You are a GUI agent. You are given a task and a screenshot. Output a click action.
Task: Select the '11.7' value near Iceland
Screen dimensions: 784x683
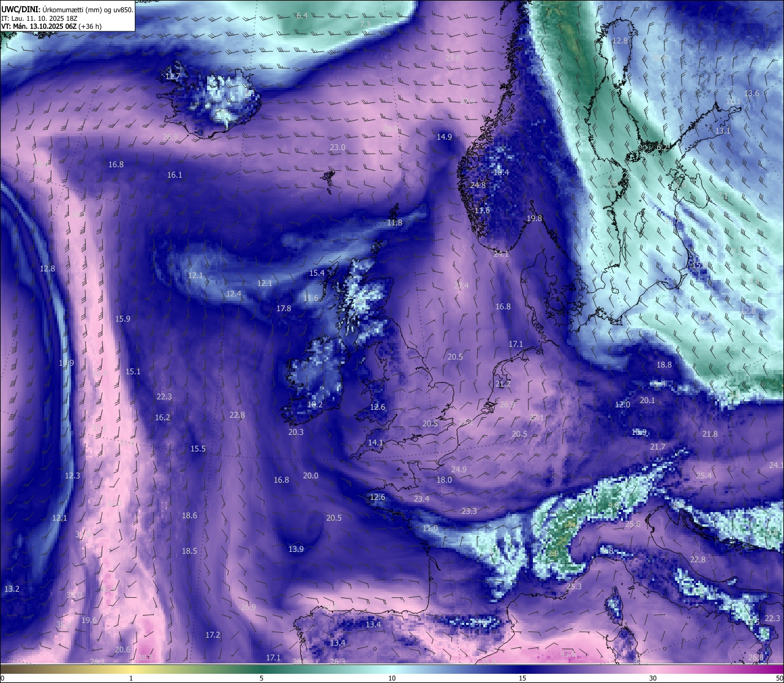coord(173,77)
